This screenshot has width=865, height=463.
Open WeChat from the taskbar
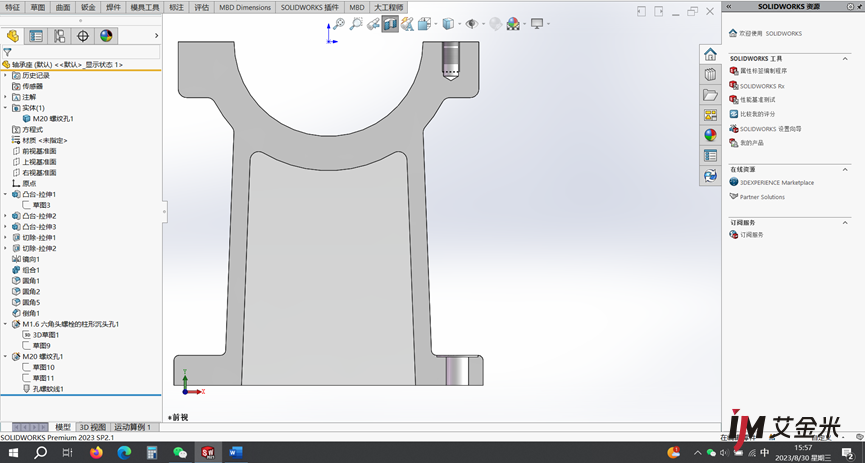tap(180, 453)
